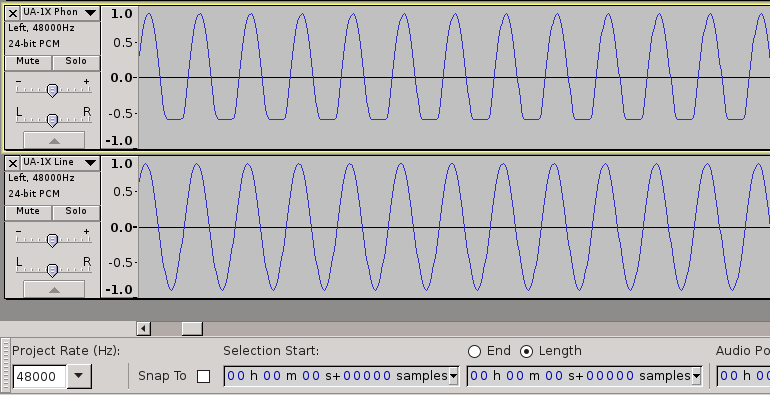Close the UA-1X Line track
Viewport: 770px width, 395px height.
(x=13, y=163)
